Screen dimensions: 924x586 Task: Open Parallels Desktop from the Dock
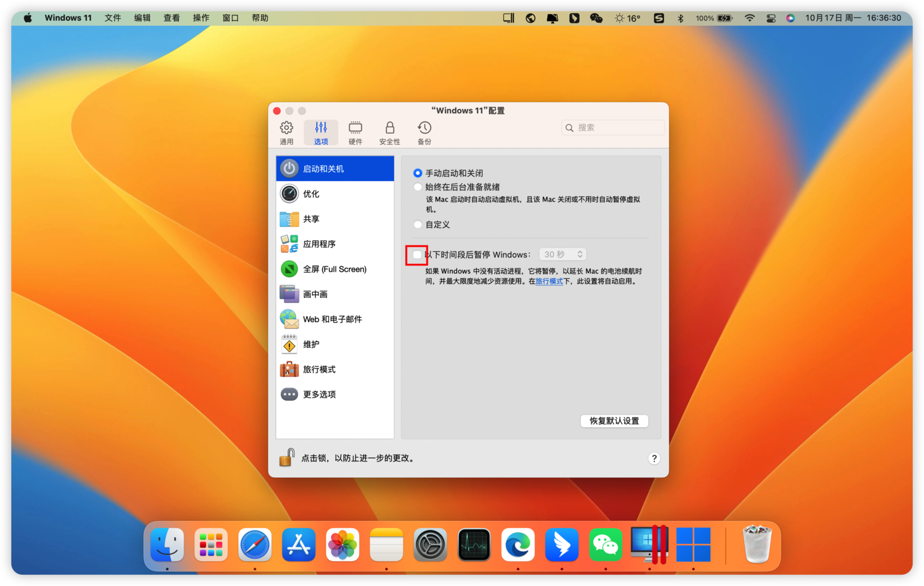(649, 545)
